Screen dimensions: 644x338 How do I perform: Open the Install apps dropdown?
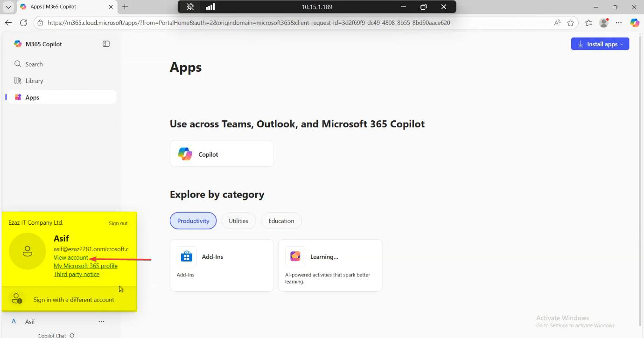(x=600, y=44)
